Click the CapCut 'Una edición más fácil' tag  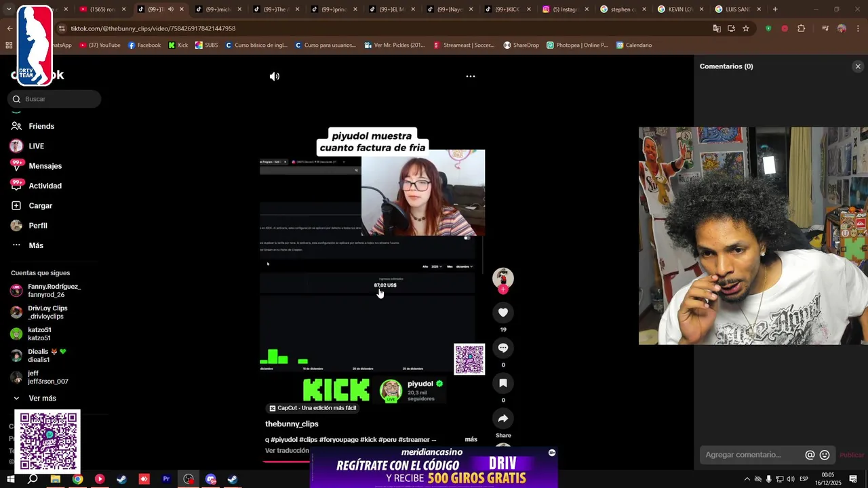(x=313, y=408)
